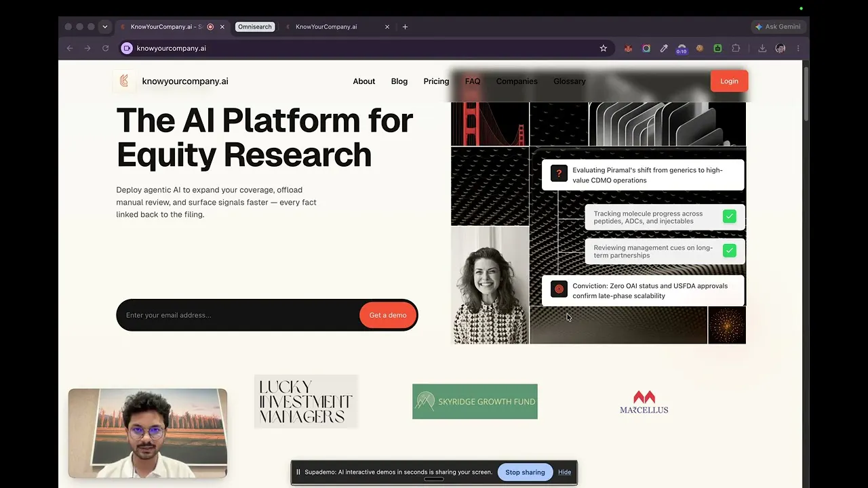
Task: Close the first KnowYourCompany.ai tab
Action: pyautogui.click(x=222, y=26)
